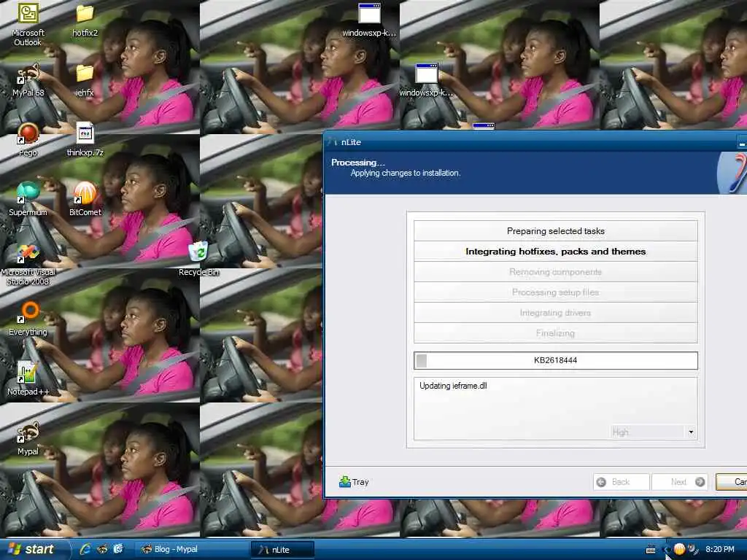Select the Removing components step
Screen dimensions: 747x560
[555, 272]
